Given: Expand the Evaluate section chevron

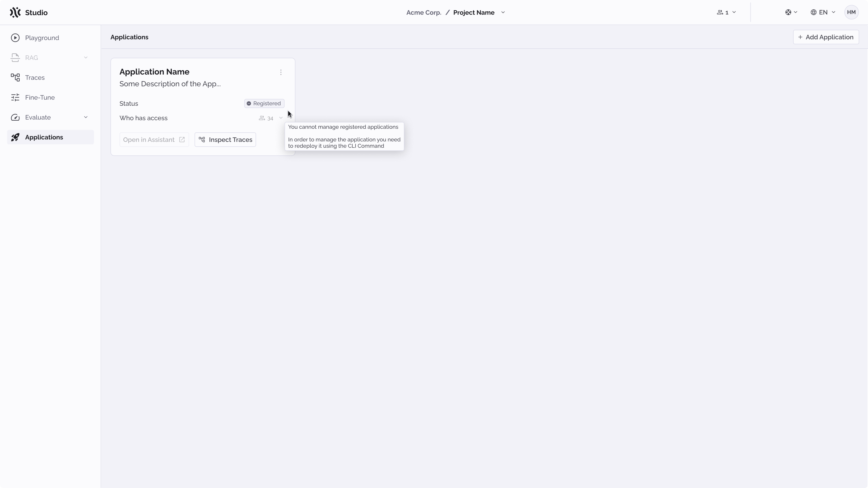Looking at the screenshot, I should point(86,117).
